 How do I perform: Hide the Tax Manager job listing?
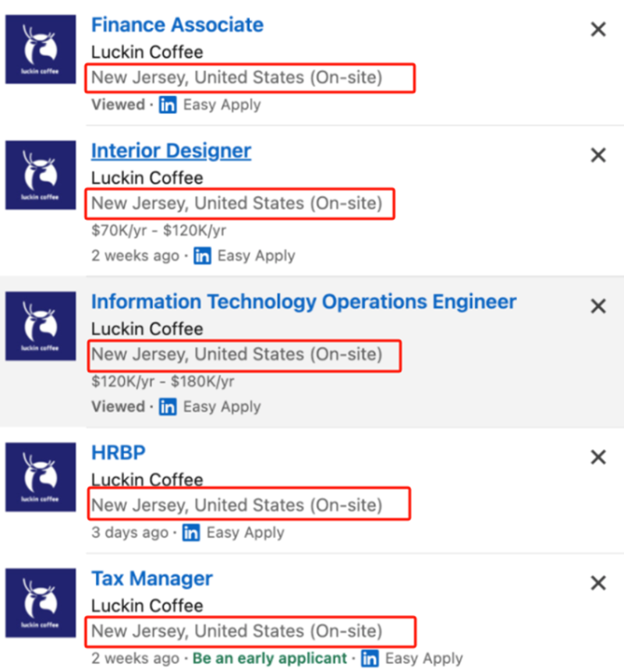click(x=598, y=582)
